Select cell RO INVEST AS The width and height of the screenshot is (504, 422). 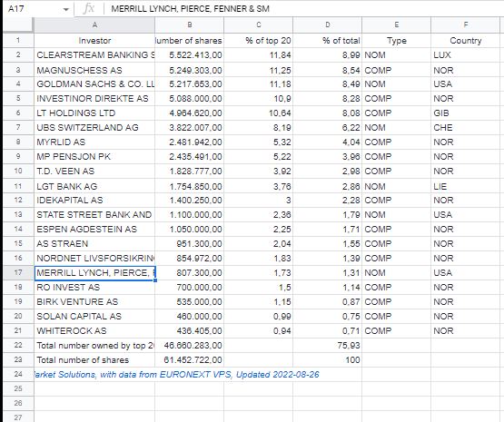[x=94, y=287]
